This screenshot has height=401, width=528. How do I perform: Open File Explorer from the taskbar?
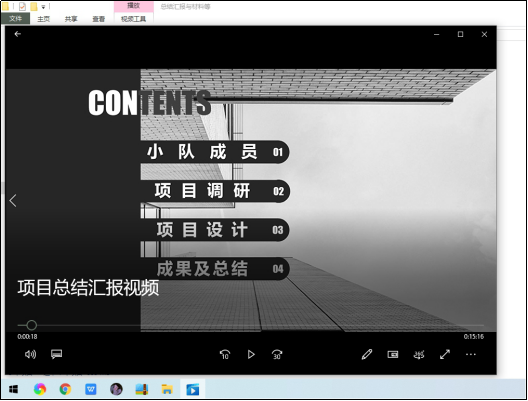click(x=167, y=389)
